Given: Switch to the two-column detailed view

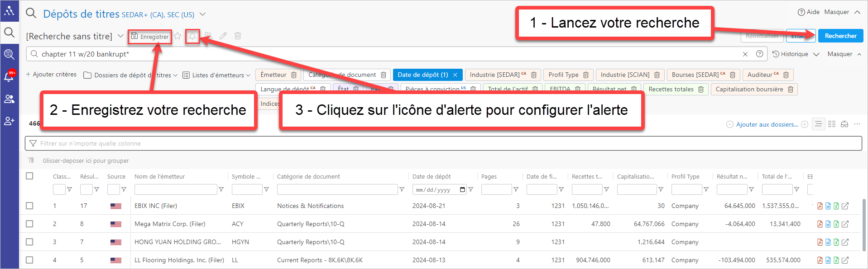Looking at the screenshot, I should tap(832, 124).
